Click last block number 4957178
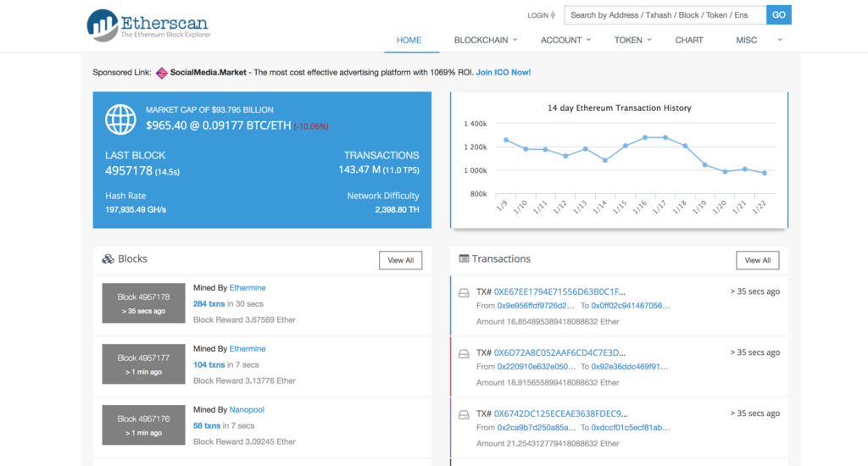868x466 pixels. coord(129,170)
